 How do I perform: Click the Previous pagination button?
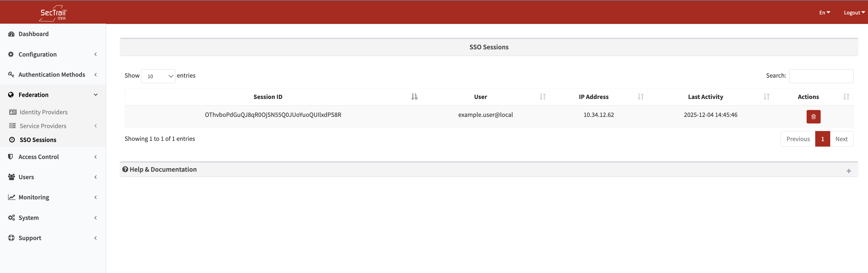pos(798,139)
